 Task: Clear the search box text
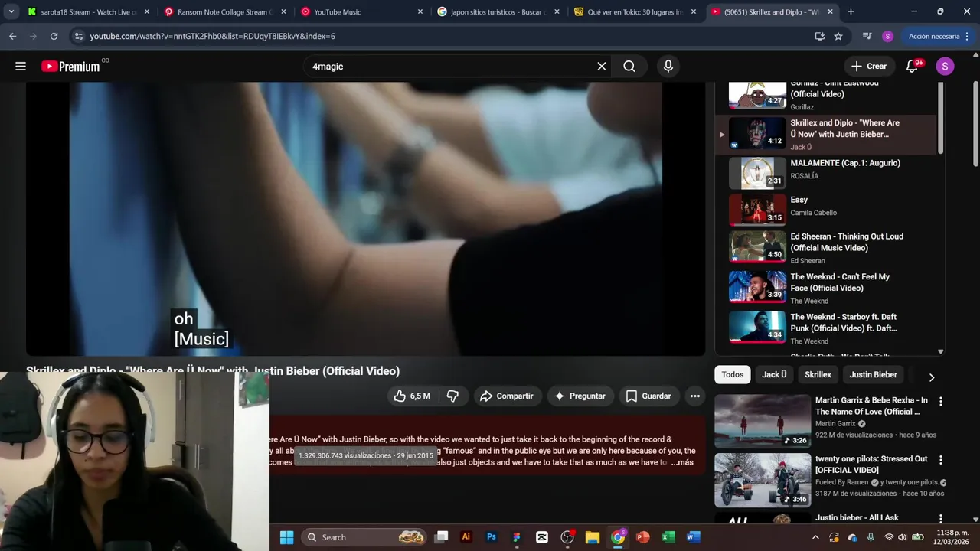tap(602, 67)
